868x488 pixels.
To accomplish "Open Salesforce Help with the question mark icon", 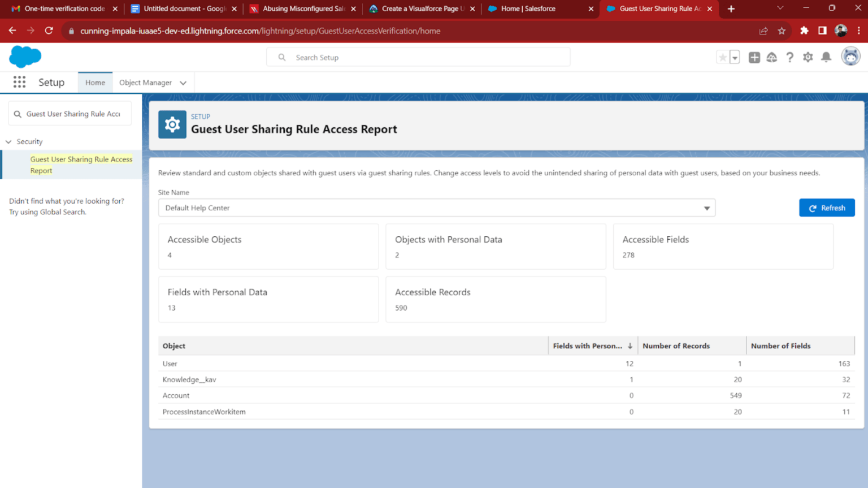I will click(x=790, y=57).
